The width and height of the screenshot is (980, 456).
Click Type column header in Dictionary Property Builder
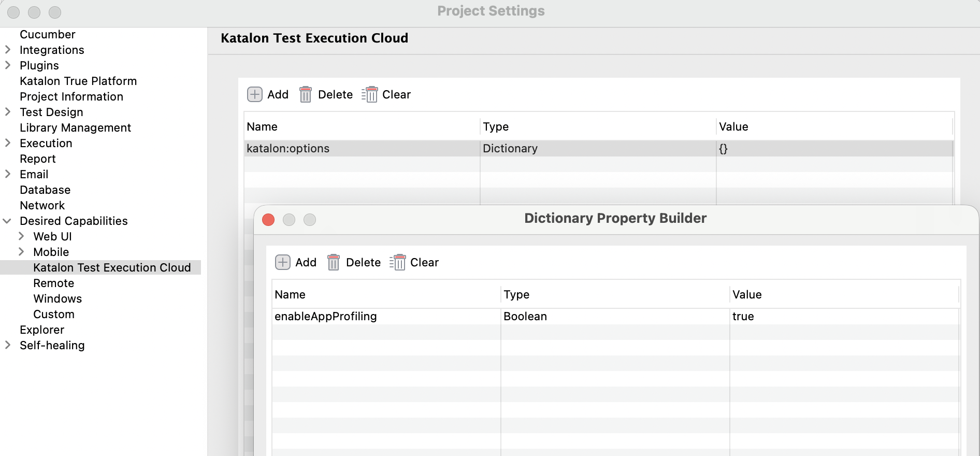[x=615, y=294]
